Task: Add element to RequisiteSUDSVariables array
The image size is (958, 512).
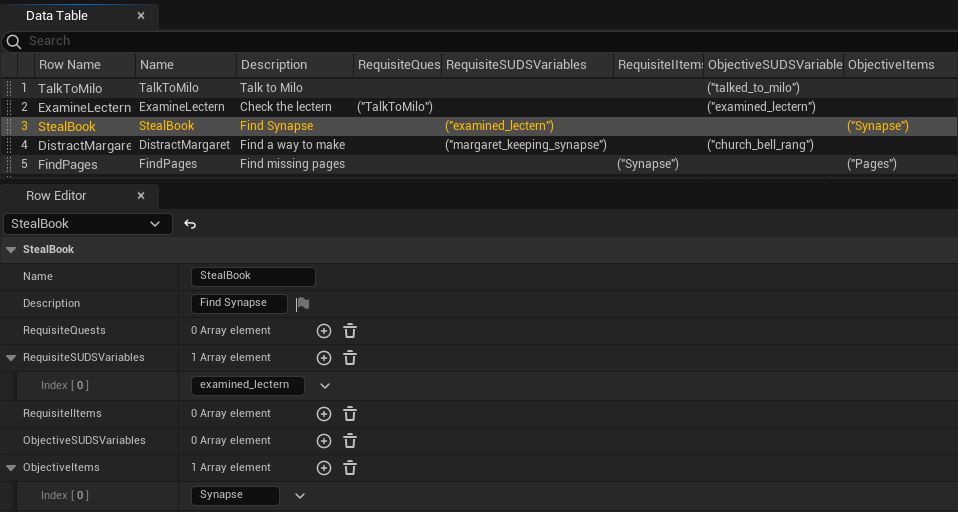Action: pos(324,358)
